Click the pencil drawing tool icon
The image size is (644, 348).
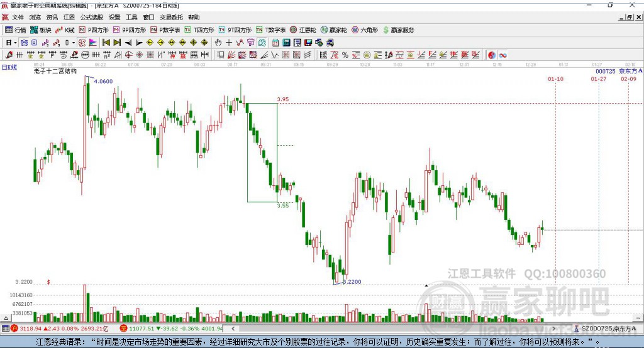[x=9, y=55]
